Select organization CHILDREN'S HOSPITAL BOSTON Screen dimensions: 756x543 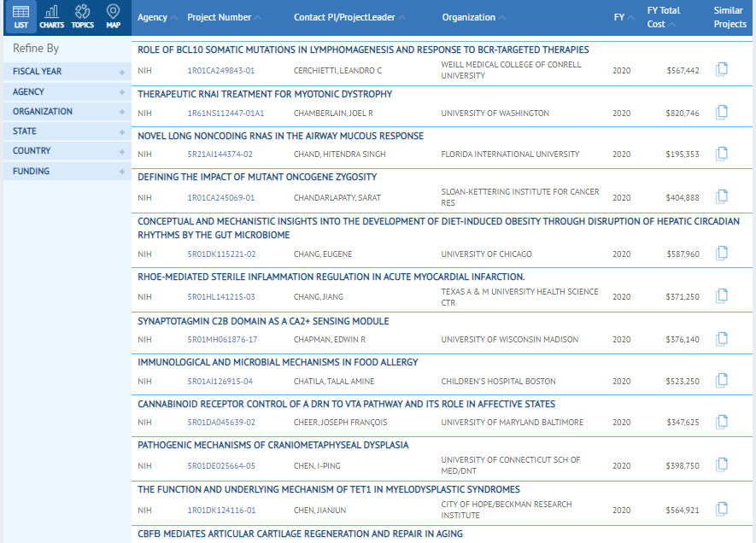(498, 381)
